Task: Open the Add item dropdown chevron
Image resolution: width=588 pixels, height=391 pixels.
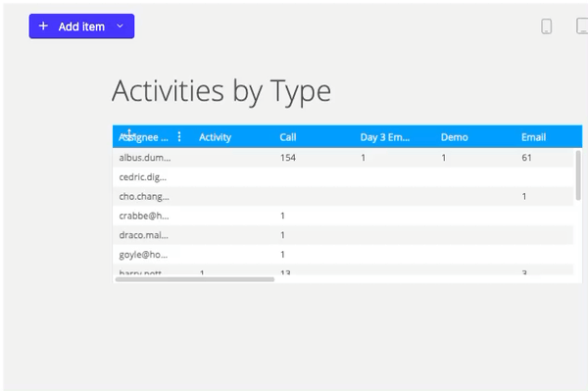Action: click(120, 25)
